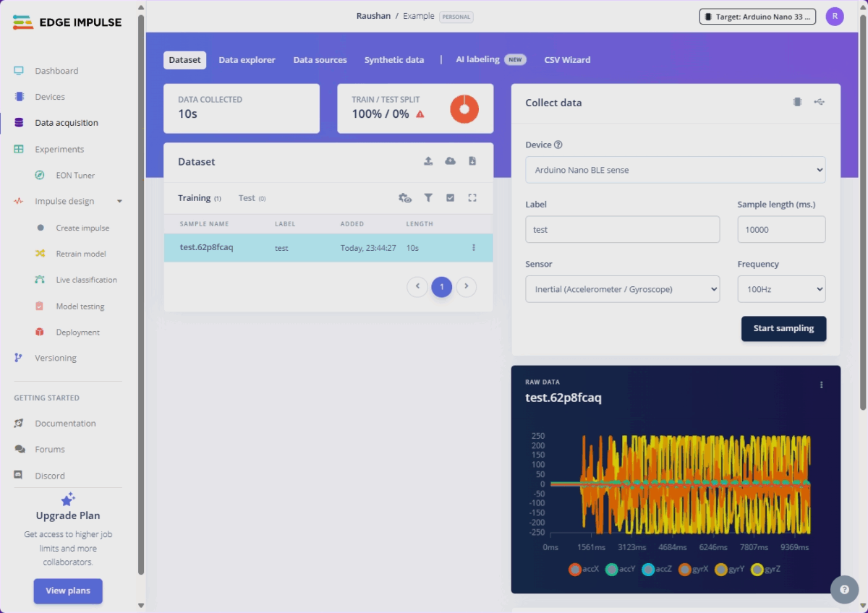Click the USB connect icon in Collect data
The width and height of the screenshot is (868, 613).
point(819,102)
